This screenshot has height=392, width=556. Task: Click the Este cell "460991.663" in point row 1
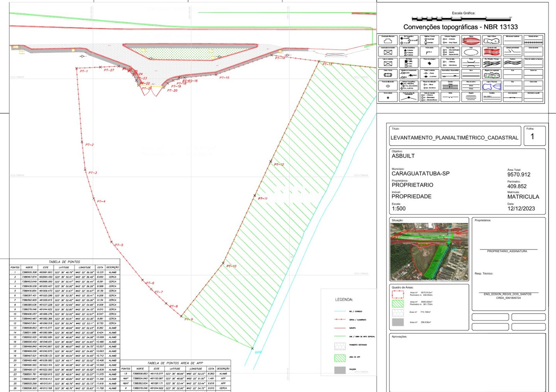point(46,272)
